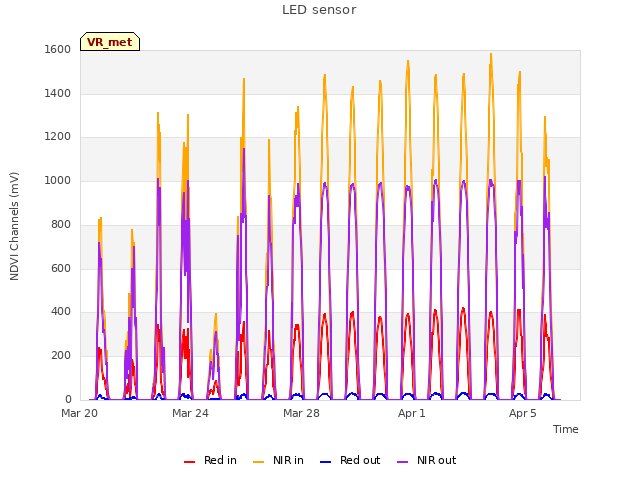Click the Mar 24 x-axis tick label
Viewport: 640px width, 480px height.
(190, 413)
